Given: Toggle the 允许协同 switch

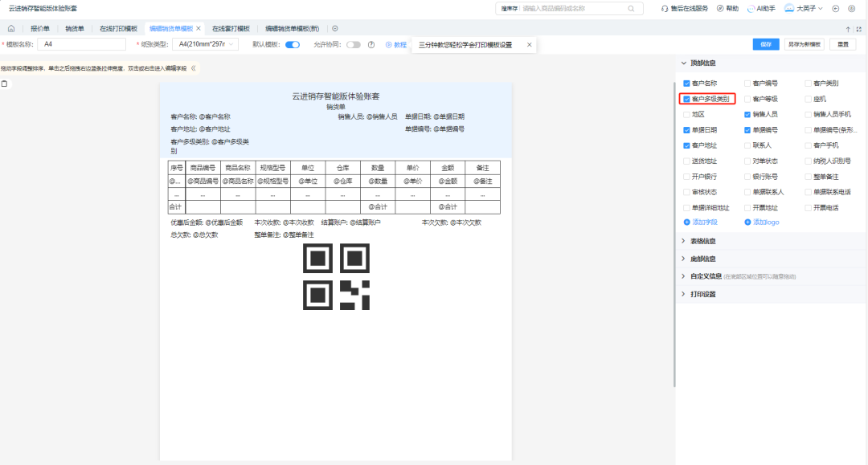Looking at the screenshot, I should [x=353, y=45].
